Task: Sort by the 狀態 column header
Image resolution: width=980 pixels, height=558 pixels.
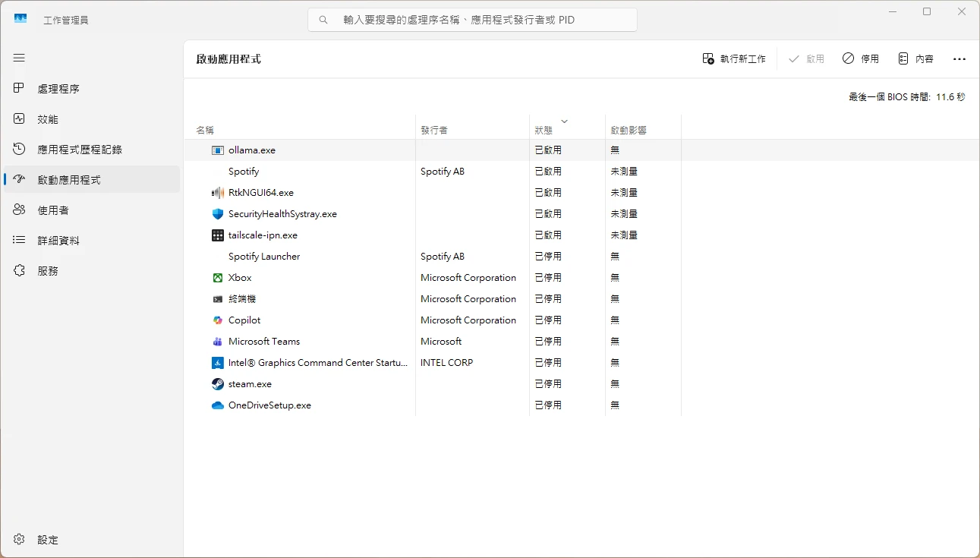Action: pyautogui.click(x=544, y=130)
